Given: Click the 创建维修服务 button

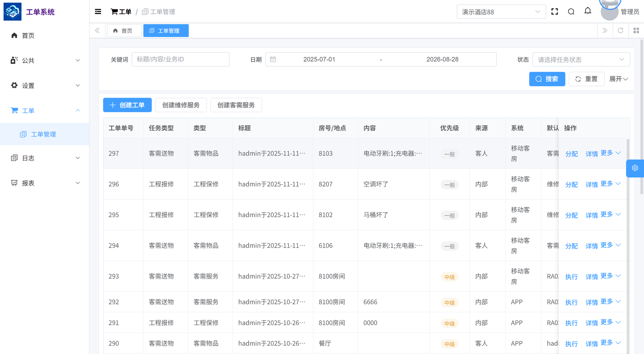Looking at the screenshot, I should click(181, 105).
